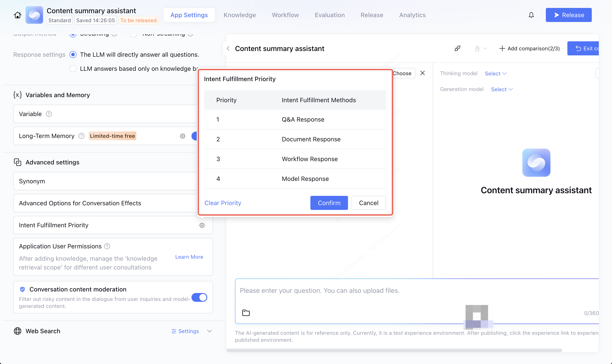Click the home icon

17,15
